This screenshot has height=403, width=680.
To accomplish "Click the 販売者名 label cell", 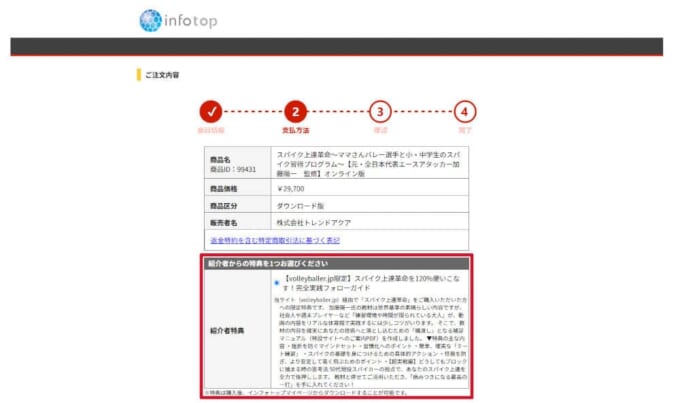I will (238, 223).
